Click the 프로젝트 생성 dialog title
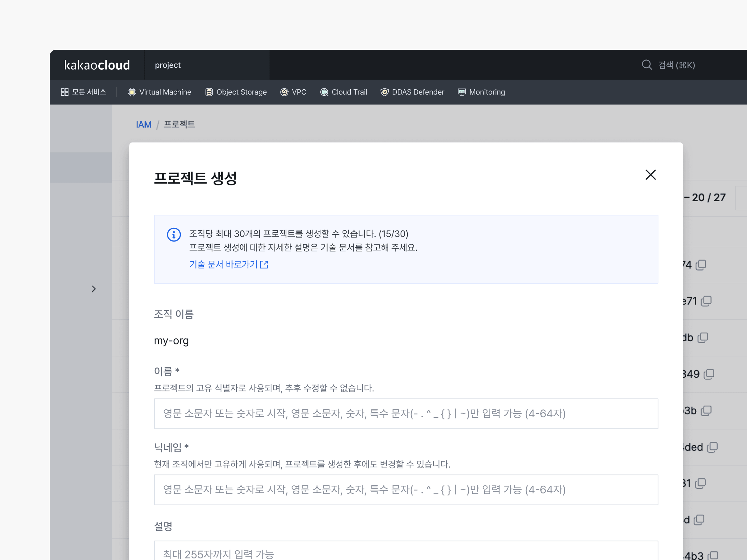 click(195, 178)
